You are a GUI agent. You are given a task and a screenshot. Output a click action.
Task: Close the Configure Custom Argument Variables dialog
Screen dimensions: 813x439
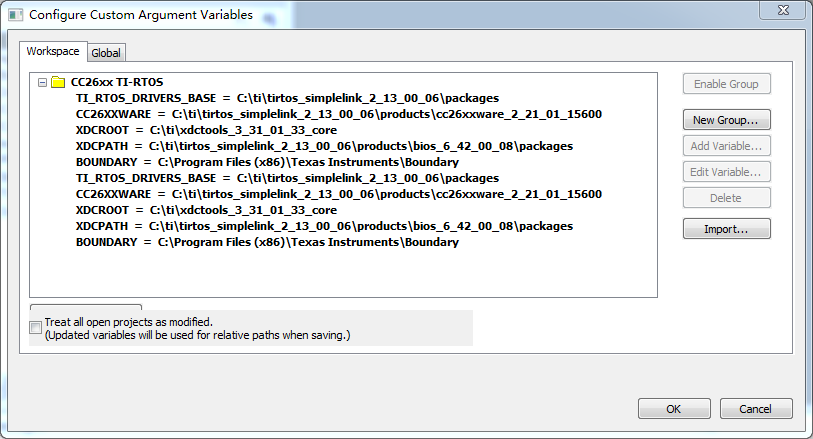783,10
